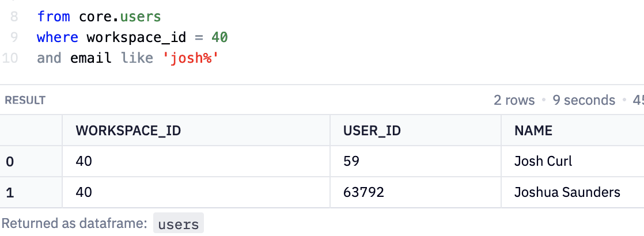Screen dimensions: 644x236
Task: Click the WORKSPACE_ID column header
Action: (x=128, y=131)
